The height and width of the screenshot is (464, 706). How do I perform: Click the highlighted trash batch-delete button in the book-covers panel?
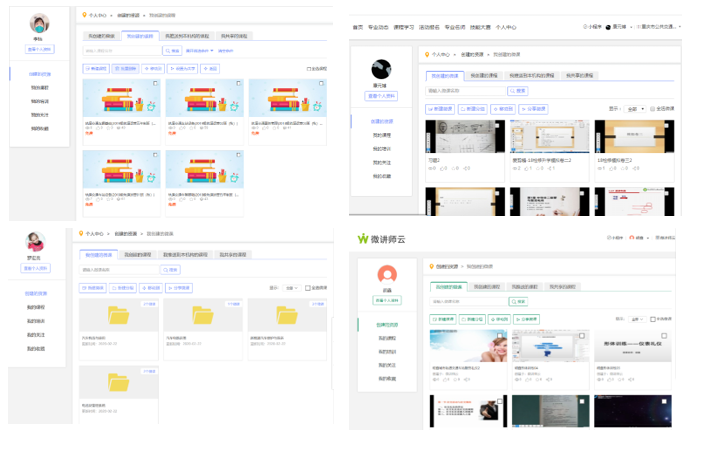point(126,68)
